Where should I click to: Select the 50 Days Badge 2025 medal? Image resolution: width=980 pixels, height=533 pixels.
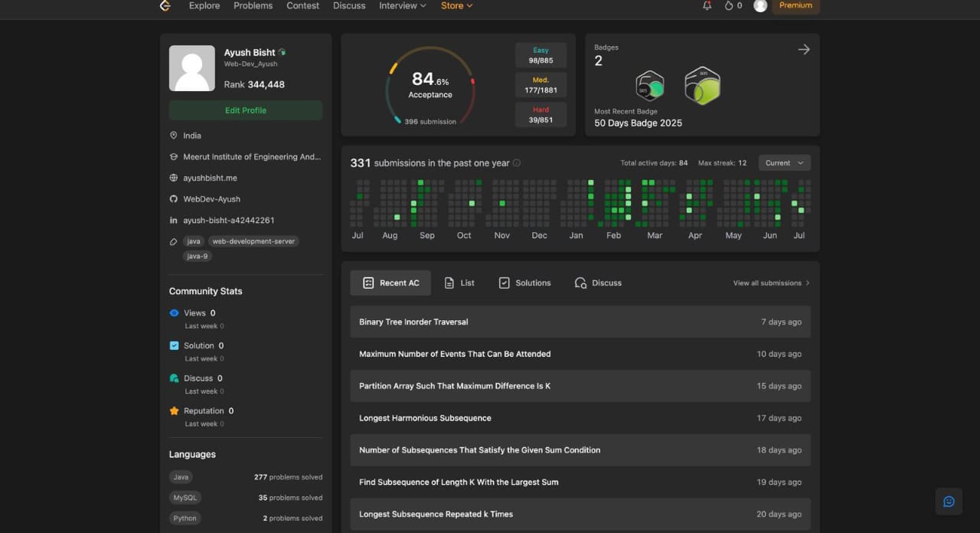[x=650, y=87]
